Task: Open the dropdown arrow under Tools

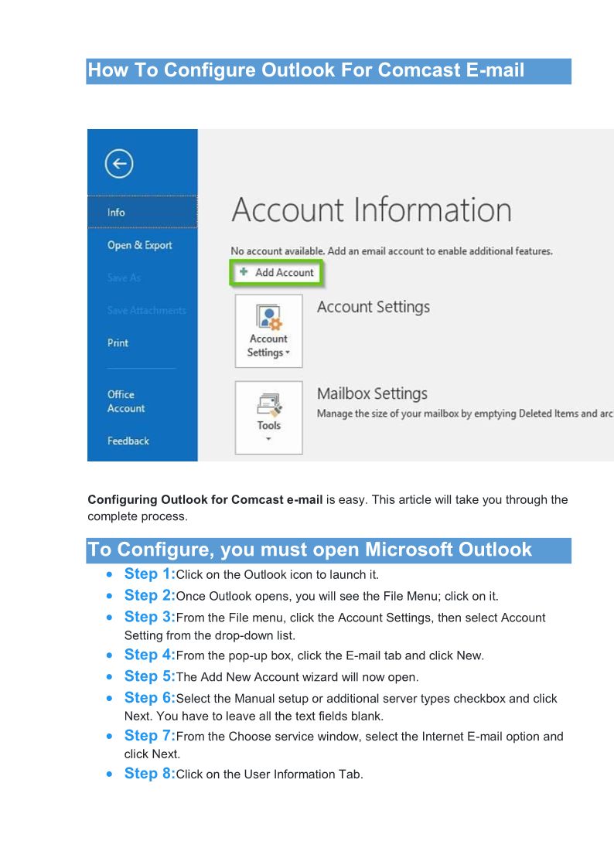Action: click(x=268, y=439)
